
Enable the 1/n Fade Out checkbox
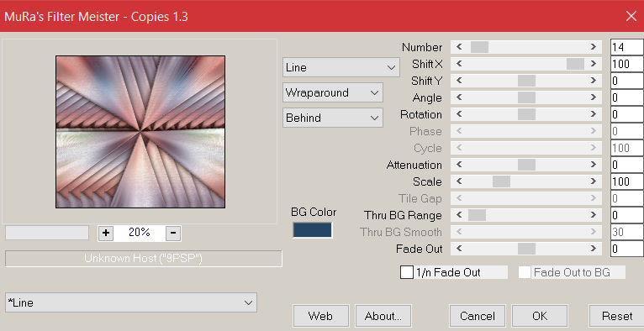click(x=407, y=272)
